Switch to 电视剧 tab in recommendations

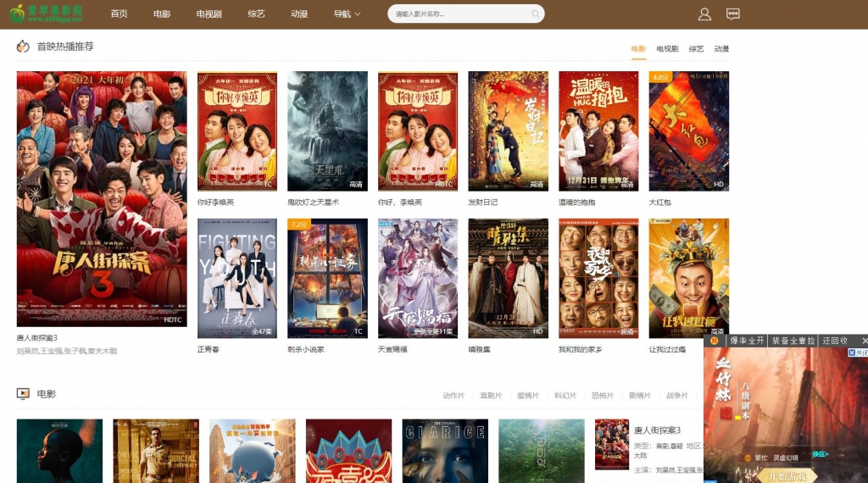(x=667, y=48)
